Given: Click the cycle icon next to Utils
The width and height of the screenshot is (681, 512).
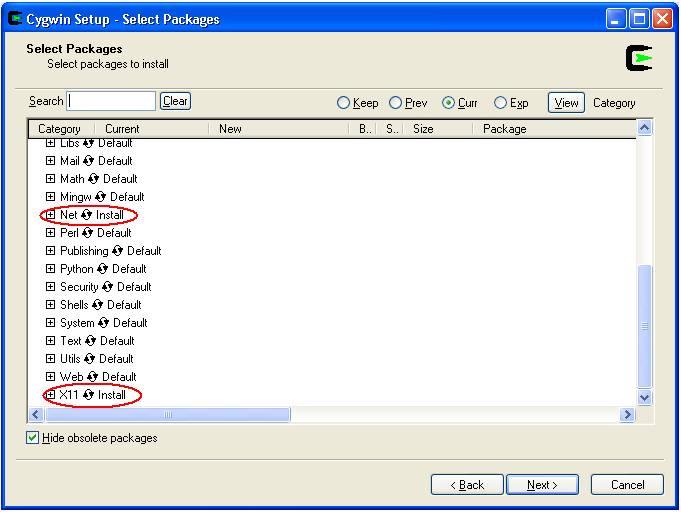Looking at the screenshot, I should (89, 359).
